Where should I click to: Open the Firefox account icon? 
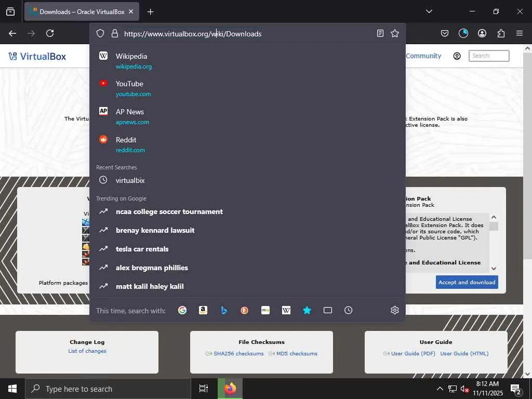(x=482, y=33)
